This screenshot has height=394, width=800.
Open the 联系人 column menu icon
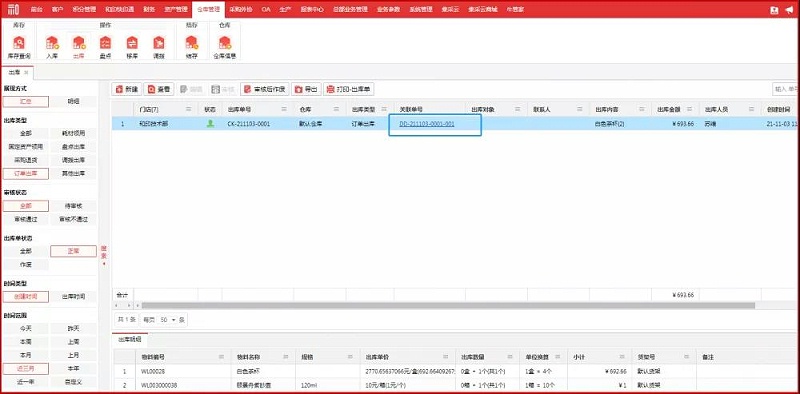[x=580, y=109]
